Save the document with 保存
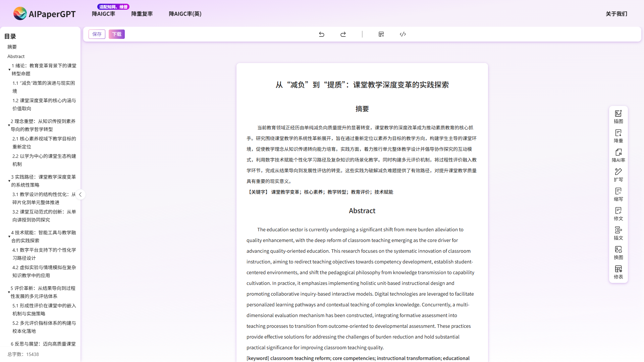Screen dimensions: 644x362 [x=97, y=34]
